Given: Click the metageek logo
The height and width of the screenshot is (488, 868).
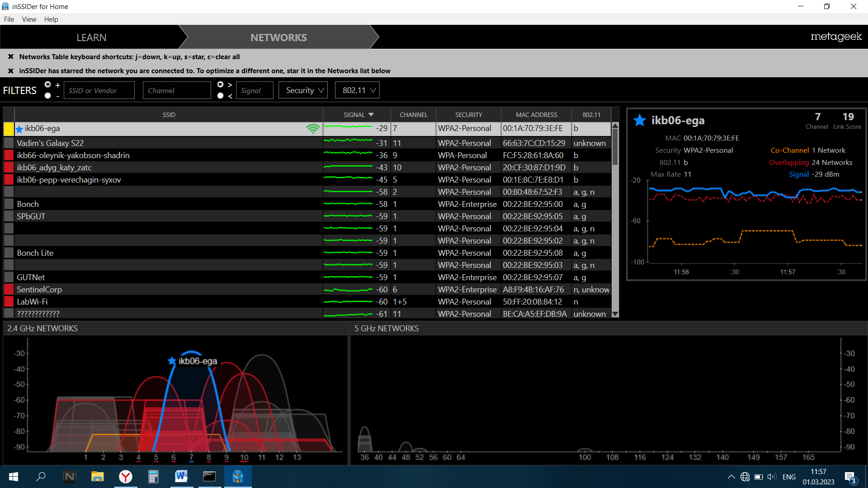Looking at the screenshot, I should (x=836, y=37).
